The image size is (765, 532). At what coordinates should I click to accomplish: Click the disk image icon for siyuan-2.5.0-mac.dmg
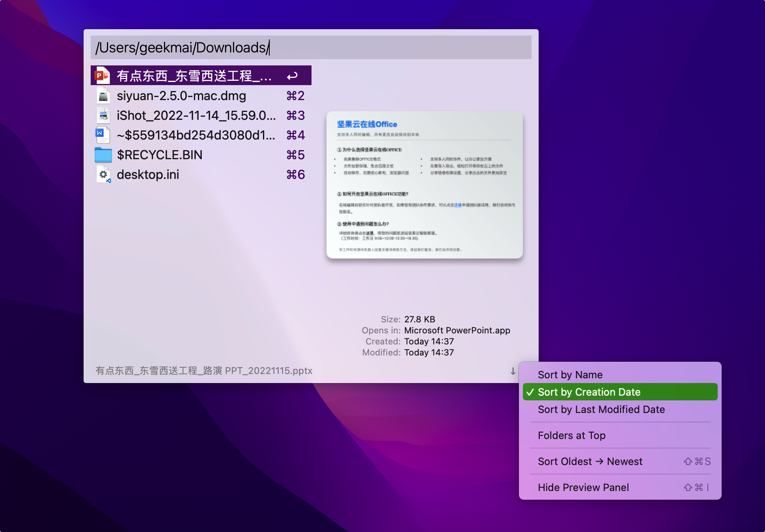[x=103, y=96]
